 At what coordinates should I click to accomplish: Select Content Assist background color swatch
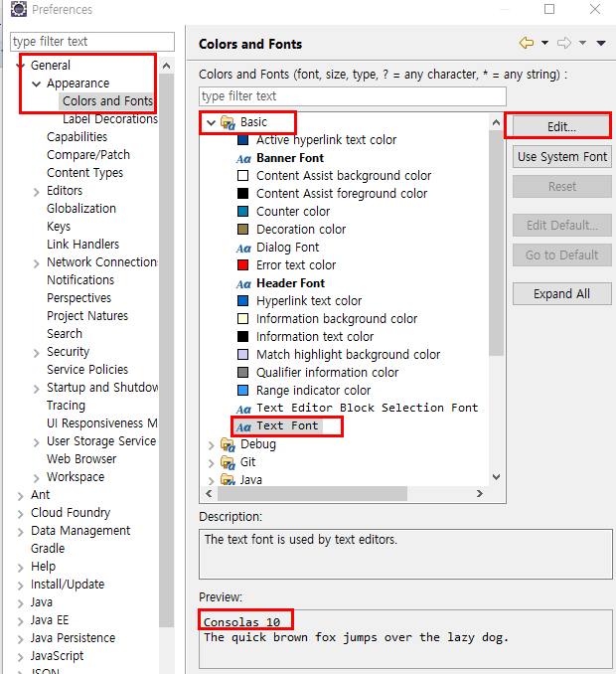(242, 176)
